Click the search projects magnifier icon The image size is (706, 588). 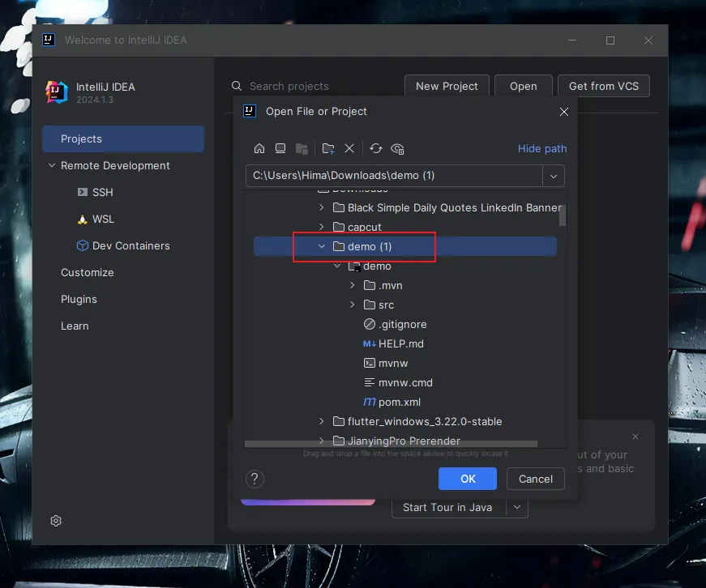(236, 86)
